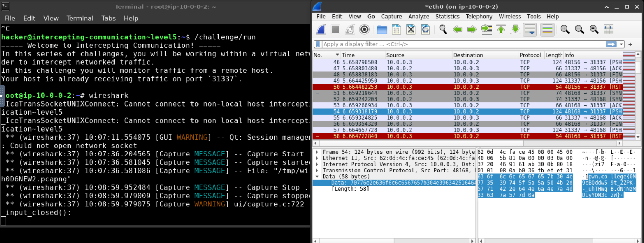The width and height of the screenshot is (644, 243).
Task: Select packet 51 SYN row
Action: click(467, 93)
